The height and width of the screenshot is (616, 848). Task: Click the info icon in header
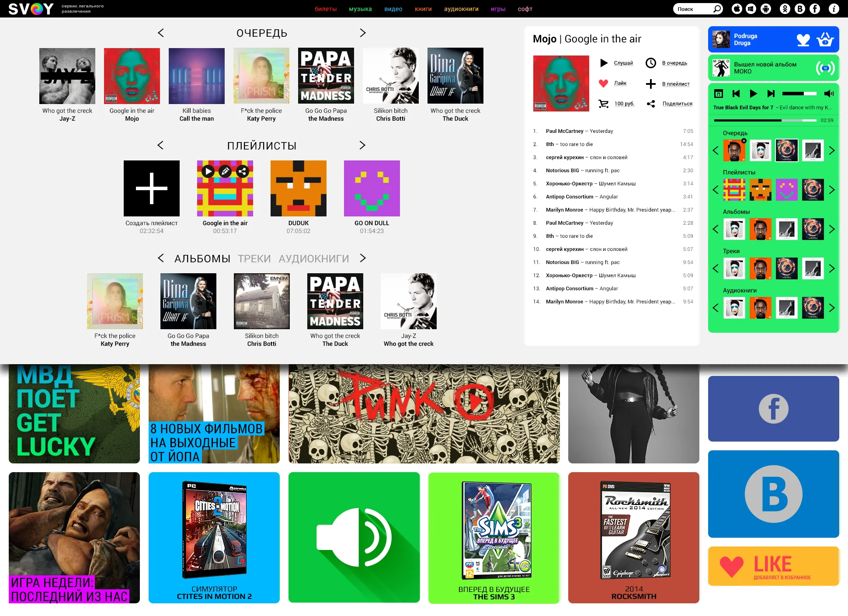[834, 9]
